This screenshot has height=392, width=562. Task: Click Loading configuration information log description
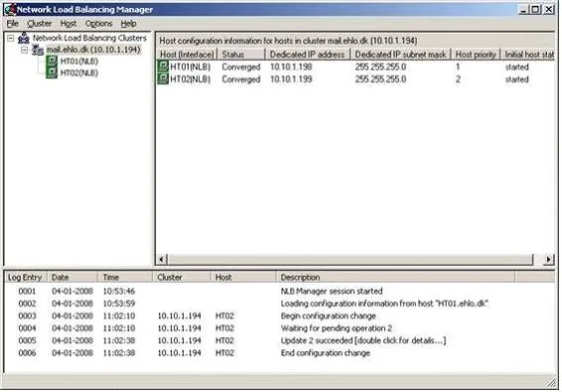tap(384, 304)
